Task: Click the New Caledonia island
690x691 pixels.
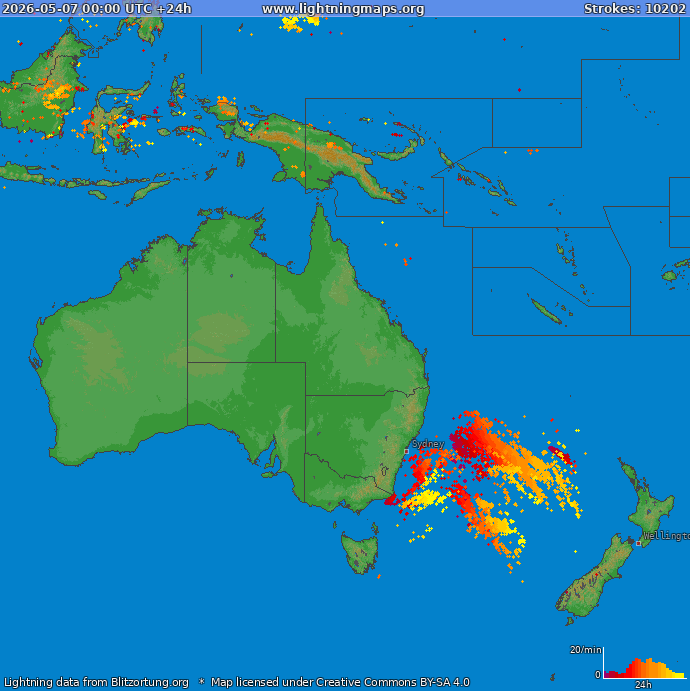Action: point(546,311)
